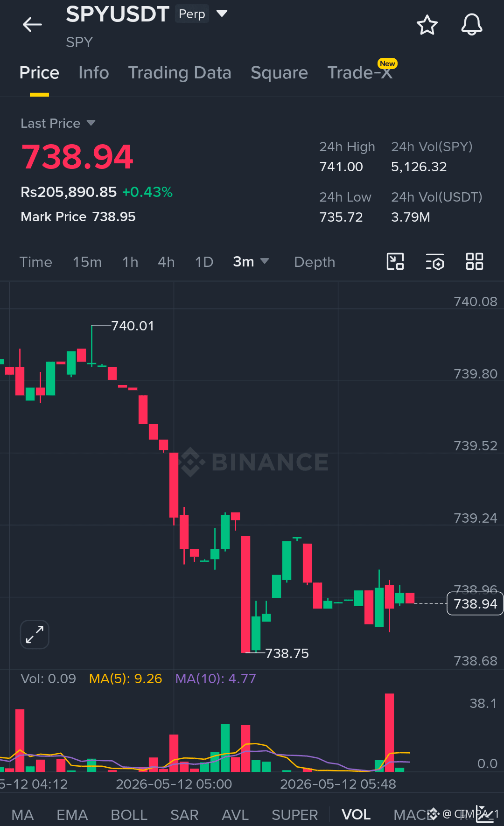Viewport: 504px width, 826px height.
Task: Switch to the Trading Data tab
Action: [x=180, y=73]
